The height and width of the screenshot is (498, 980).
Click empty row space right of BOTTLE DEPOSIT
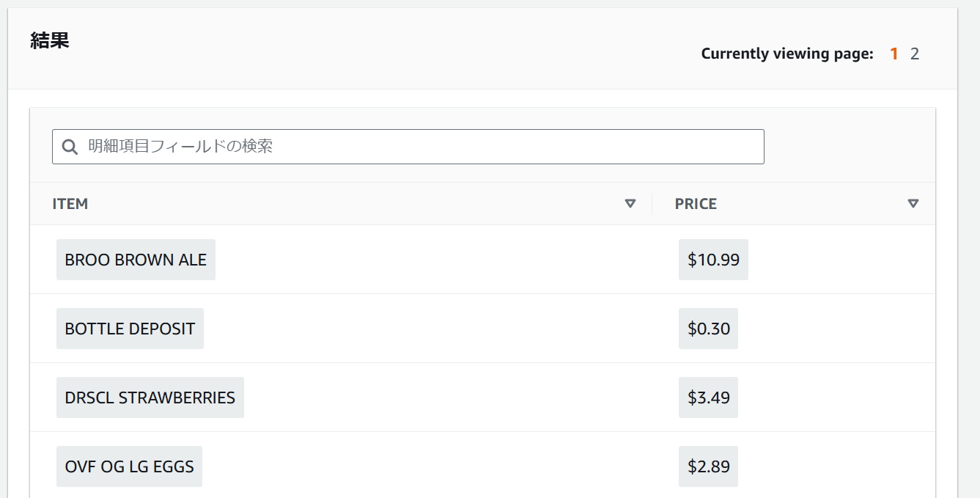click(x=425, y=329)
